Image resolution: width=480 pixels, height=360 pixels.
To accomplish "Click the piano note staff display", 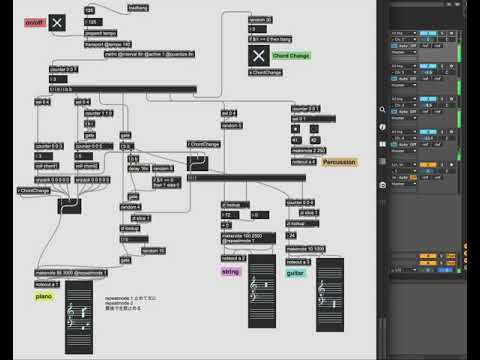I will click(x=79, y=317).
